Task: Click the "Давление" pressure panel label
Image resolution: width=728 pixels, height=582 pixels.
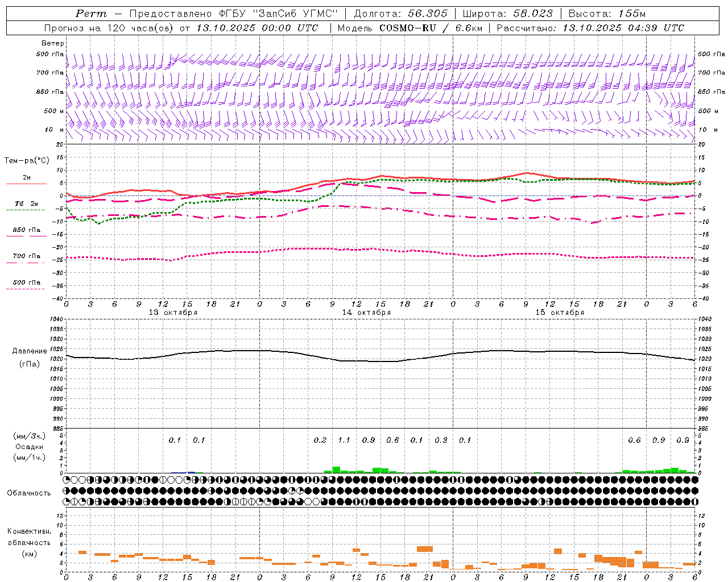Action: 30,351
